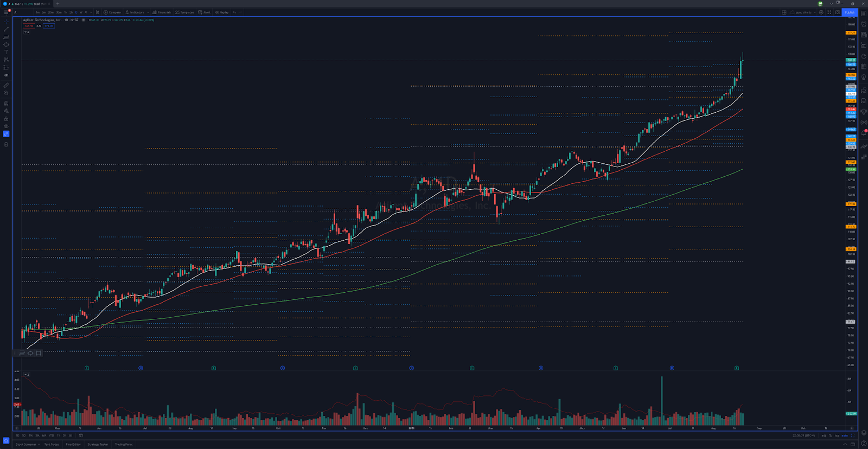Enter fullscreen mode
This screenshot has width=868, height=449.
coord(829,12)
